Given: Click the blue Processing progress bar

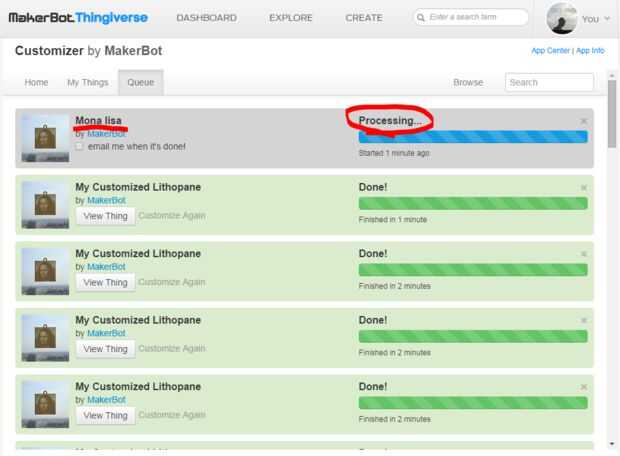Looking at the screenshot, I should [473, 137].
